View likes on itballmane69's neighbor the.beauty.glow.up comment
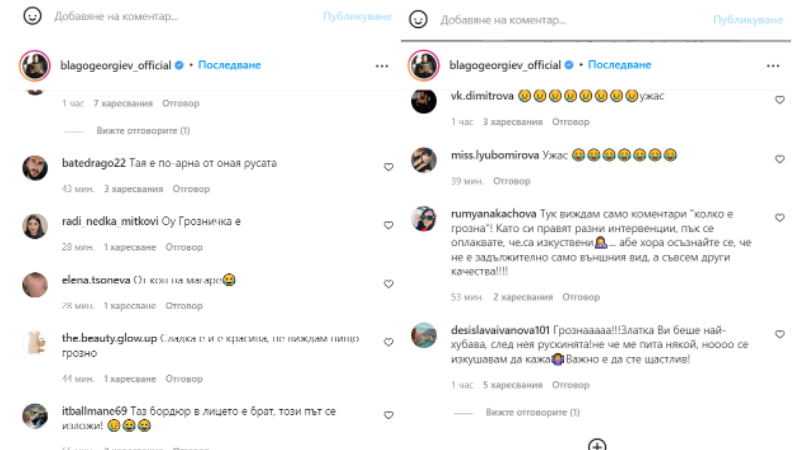This screenshot has height=450, width=808. 129,379
